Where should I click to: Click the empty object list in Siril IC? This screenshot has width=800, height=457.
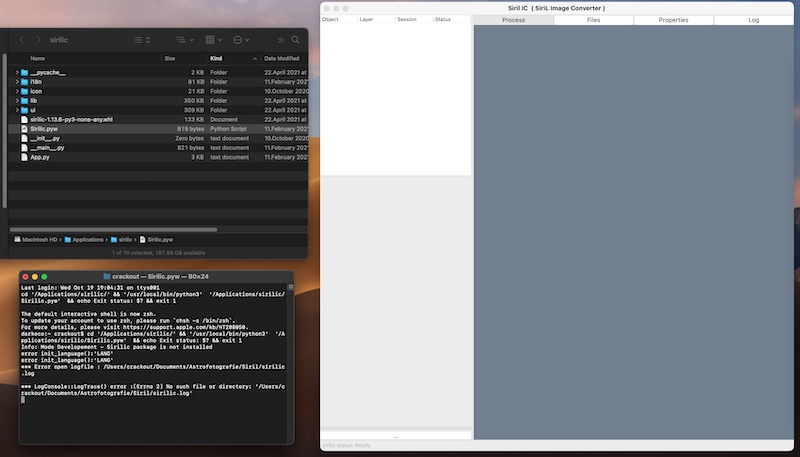point(395,99)
